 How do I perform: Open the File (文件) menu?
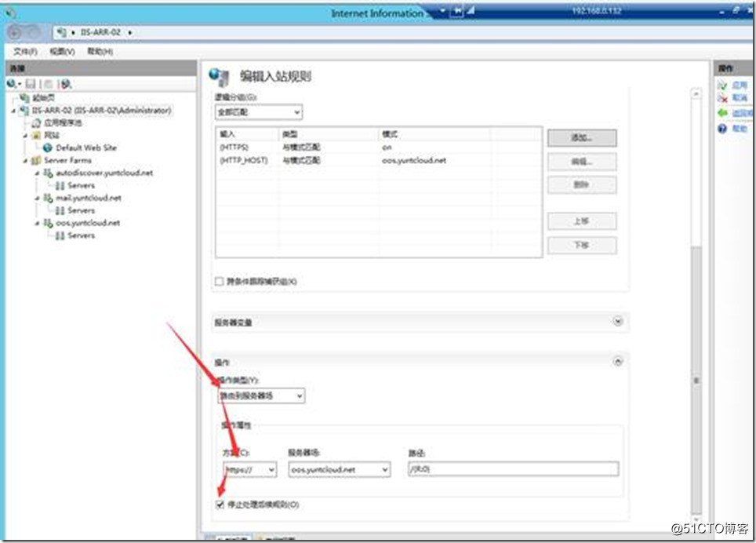(25, 52)
